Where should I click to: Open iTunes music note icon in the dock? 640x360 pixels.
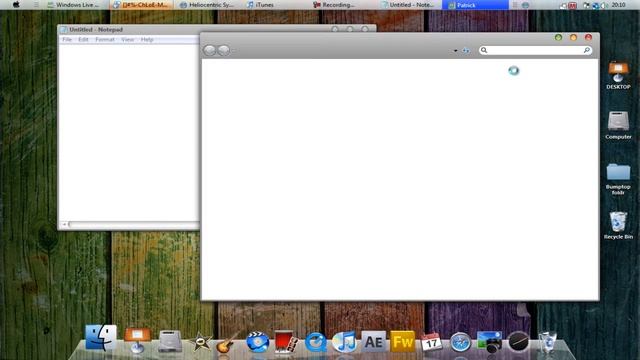click(x=344, y=342)
